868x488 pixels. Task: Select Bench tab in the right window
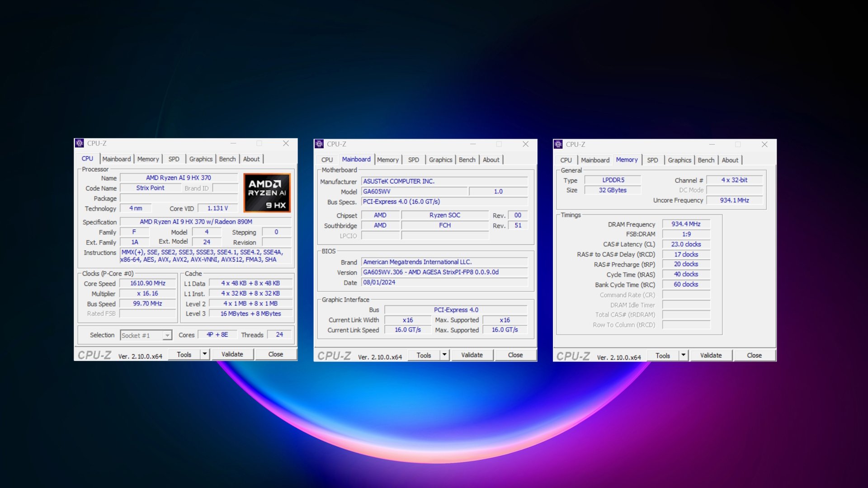tap(706, 160)
